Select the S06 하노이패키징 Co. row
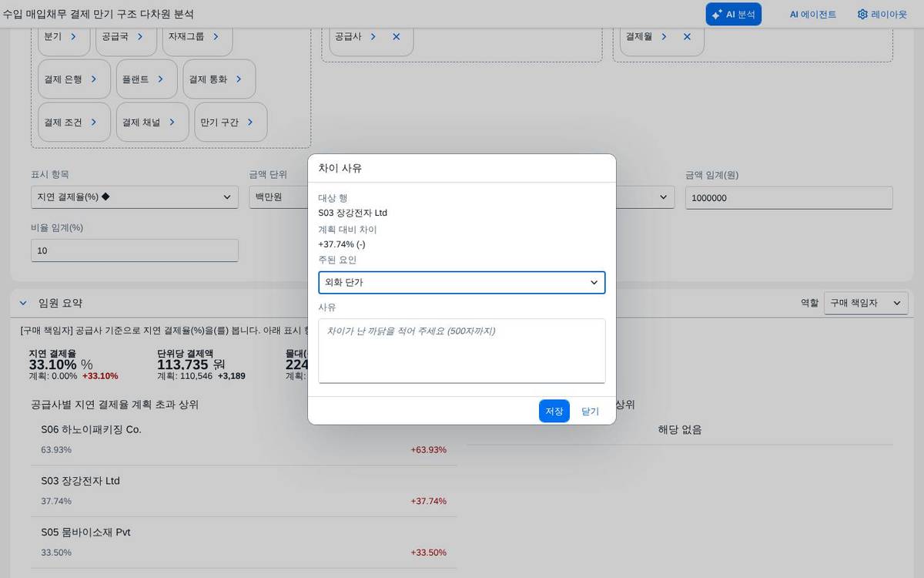Viewport: 924px width, 578px height. click(244, 439)
